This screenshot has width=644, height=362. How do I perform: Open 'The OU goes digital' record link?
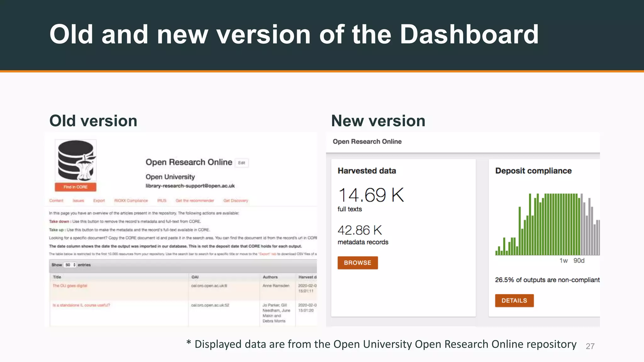[70, 286]
